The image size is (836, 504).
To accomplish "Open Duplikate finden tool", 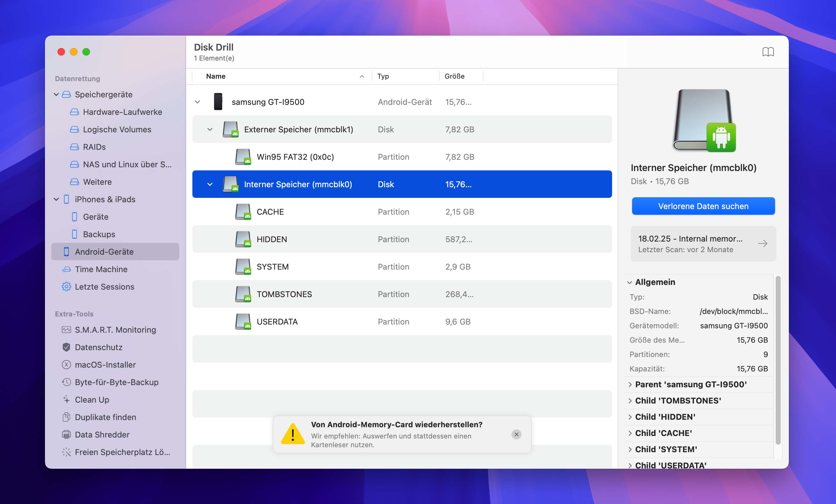I will (x=115, y=417).
